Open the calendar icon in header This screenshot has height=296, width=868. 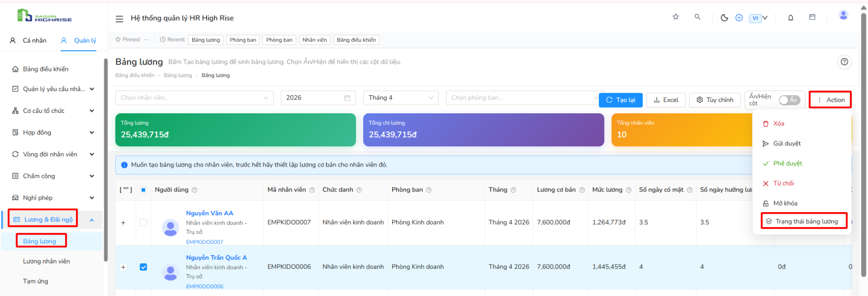pos(812,17)
